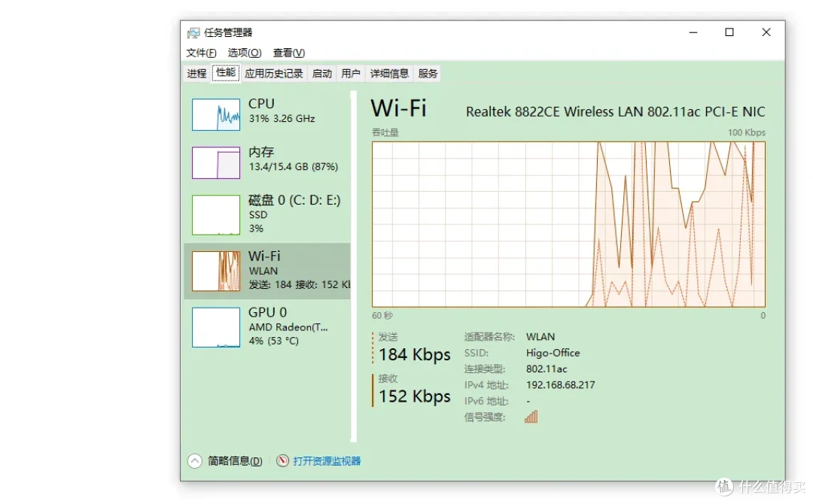Screen dimensions: 813x504
Task: Select the 内存 memory graph thumbnail
Action: coord(216,162)
